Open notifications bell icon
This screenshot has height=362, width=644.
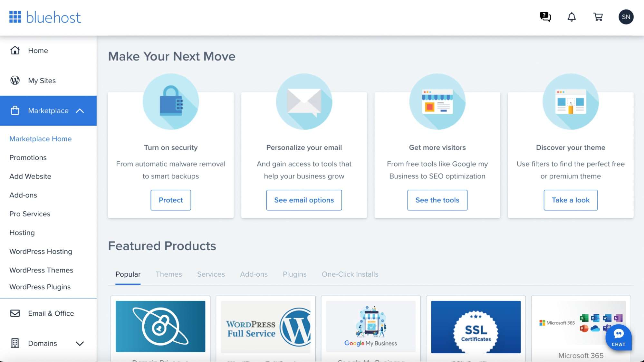click(x=572, y=17)
